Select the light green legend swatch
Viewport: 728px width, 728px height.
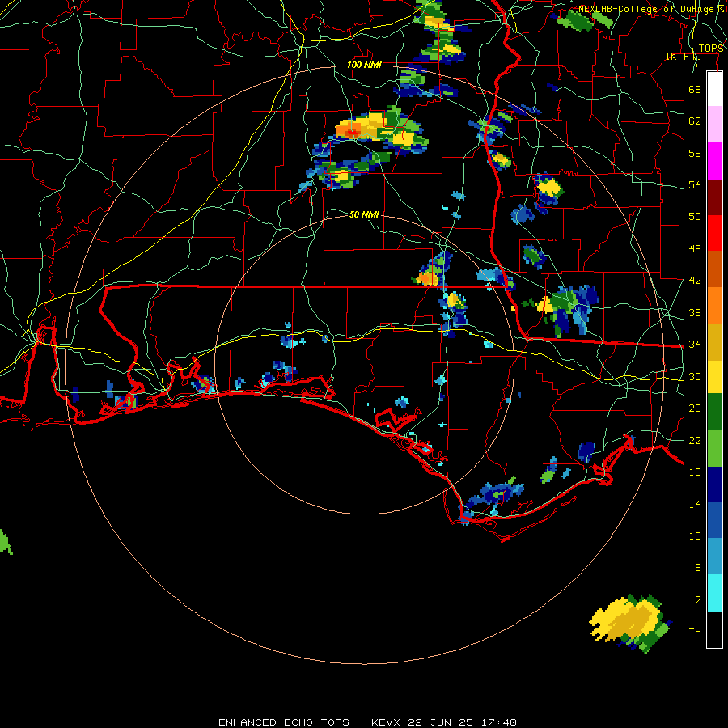tap(714, 447)
